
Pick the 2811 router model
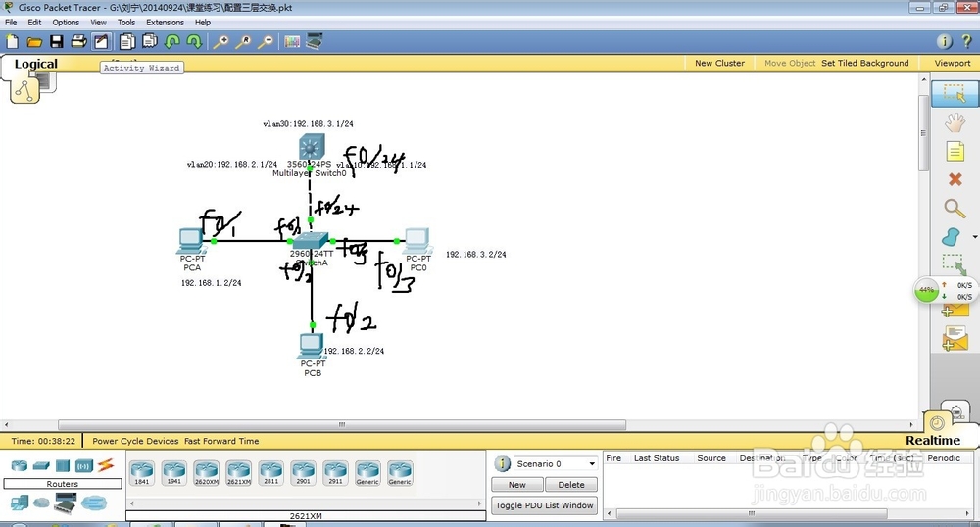270,473
